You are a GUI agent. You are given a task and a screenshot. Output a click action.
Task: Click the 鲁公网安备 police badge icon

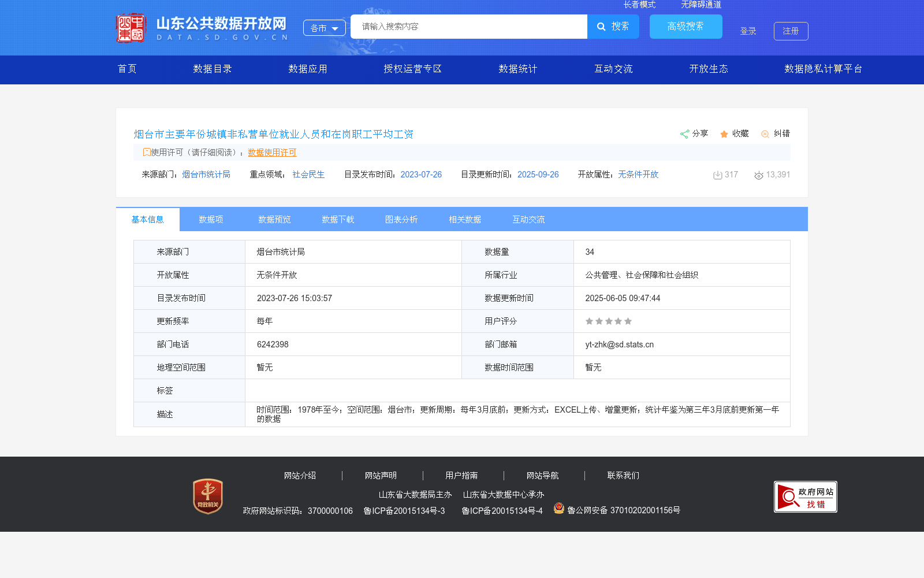[x=558, y=509]
